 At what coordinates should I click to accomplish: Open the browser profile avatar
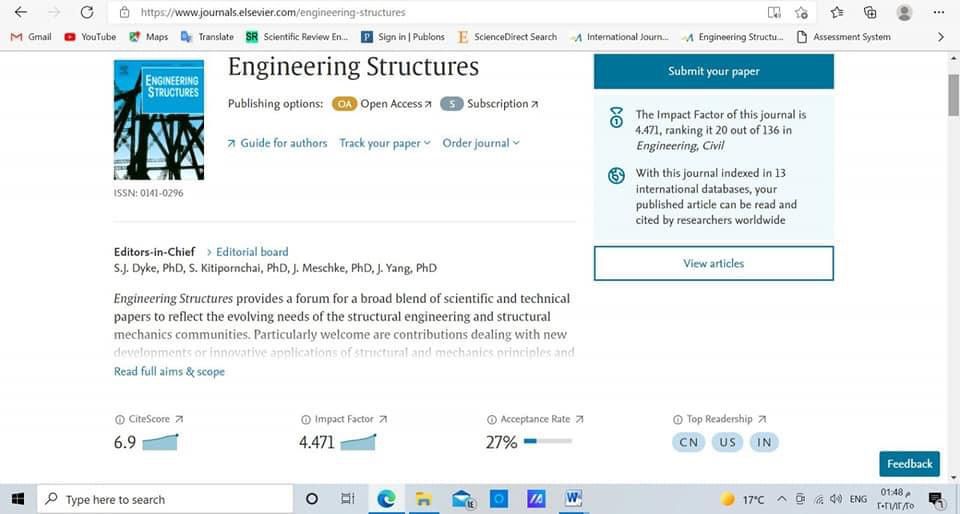[904, 12]
